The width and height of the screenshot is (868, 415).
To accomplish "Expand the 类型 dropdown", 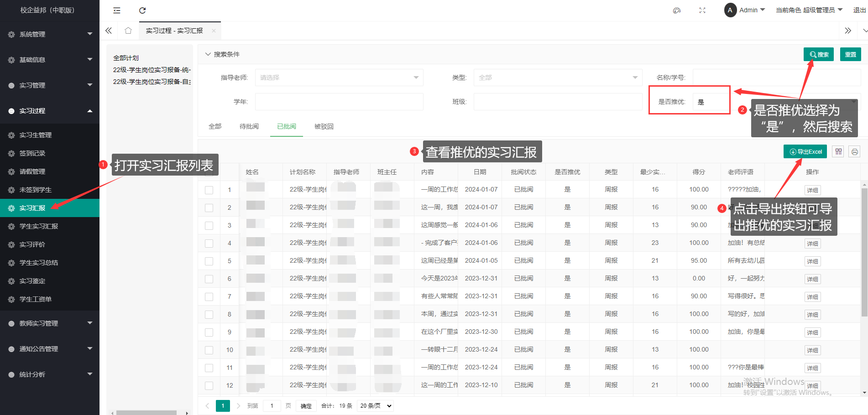I will (x=558, y=78).
